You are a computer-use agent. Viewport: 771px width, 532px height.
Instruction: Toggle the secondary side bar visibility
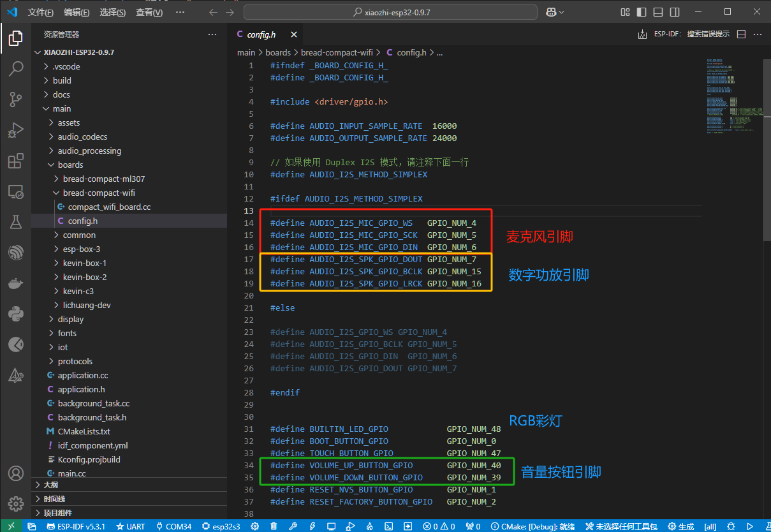point(674,12)
